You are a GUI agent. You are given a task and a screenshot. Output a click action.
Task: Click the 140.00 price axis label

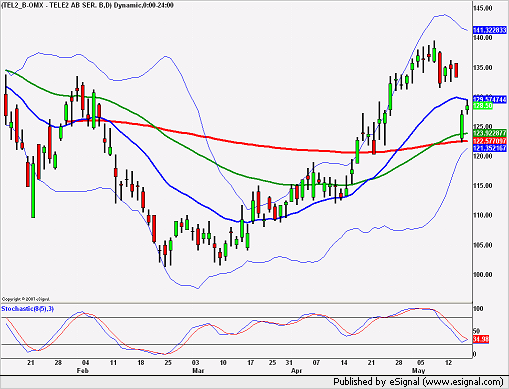click(x=483, y=38)
